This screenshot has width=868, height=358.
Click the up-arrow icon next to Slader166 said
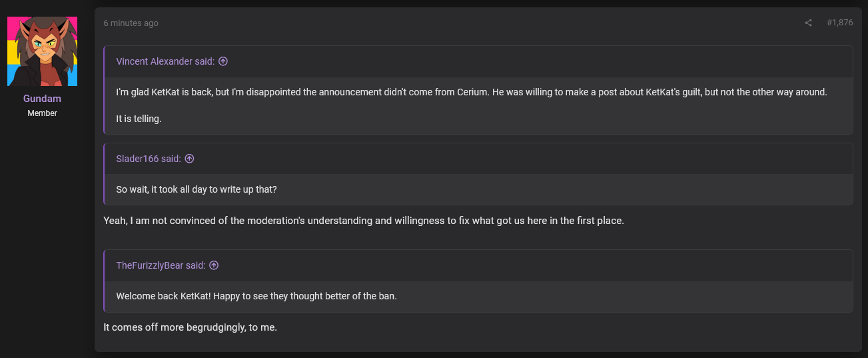click(x=189, y=159)
